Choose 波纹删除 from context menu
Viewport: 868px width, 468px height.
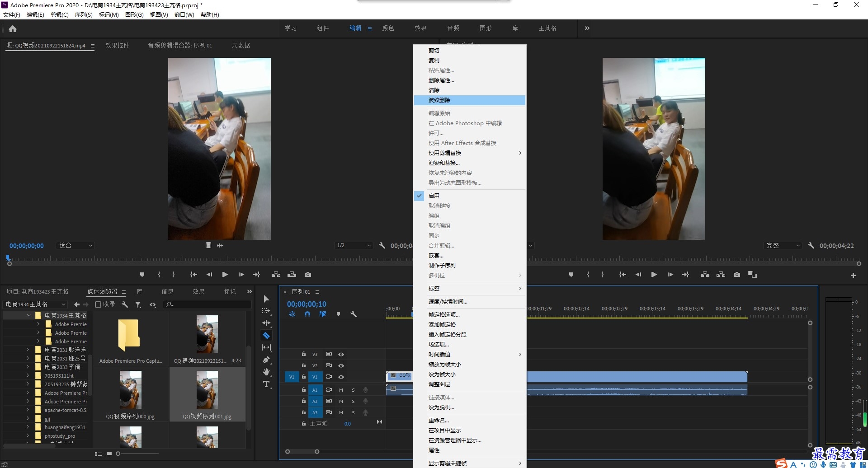pyautogui.click(x=470, y=100)
